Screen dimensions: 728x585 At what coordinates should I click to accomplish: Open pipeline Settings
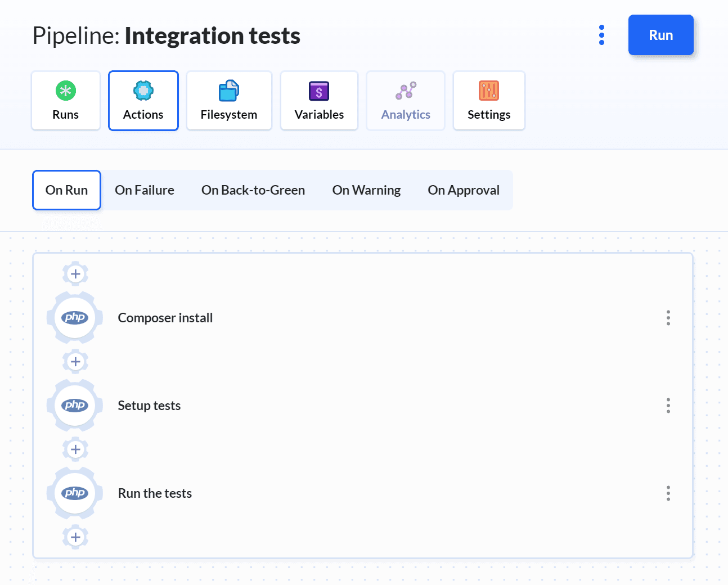click(x=489, y=101)
